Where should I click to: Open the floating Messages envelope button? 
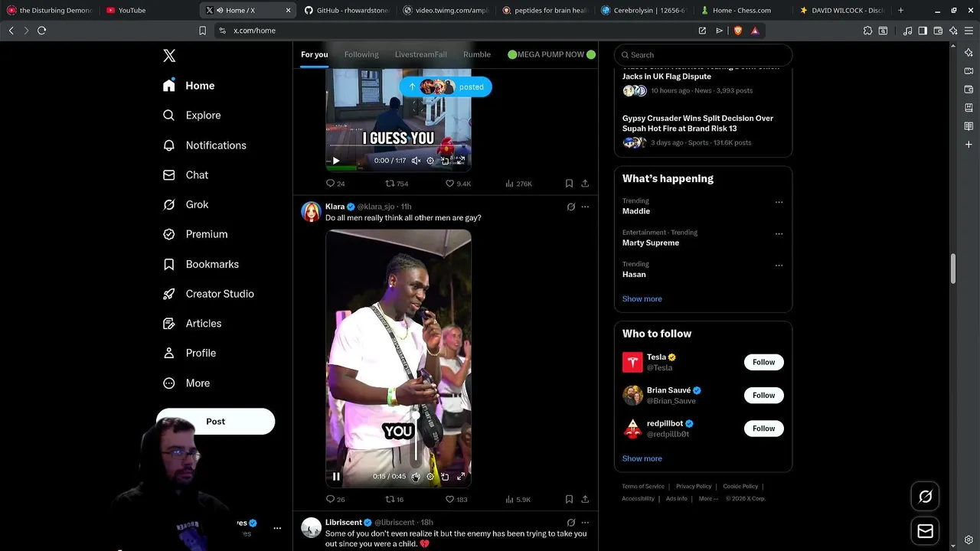[x=925, y=531]
